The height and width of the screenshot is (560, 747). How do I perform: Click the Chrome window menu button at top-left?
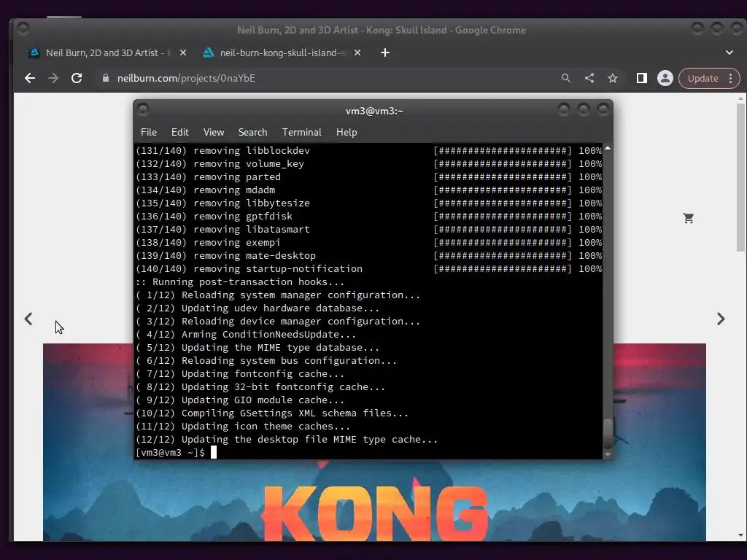[23, 28]
